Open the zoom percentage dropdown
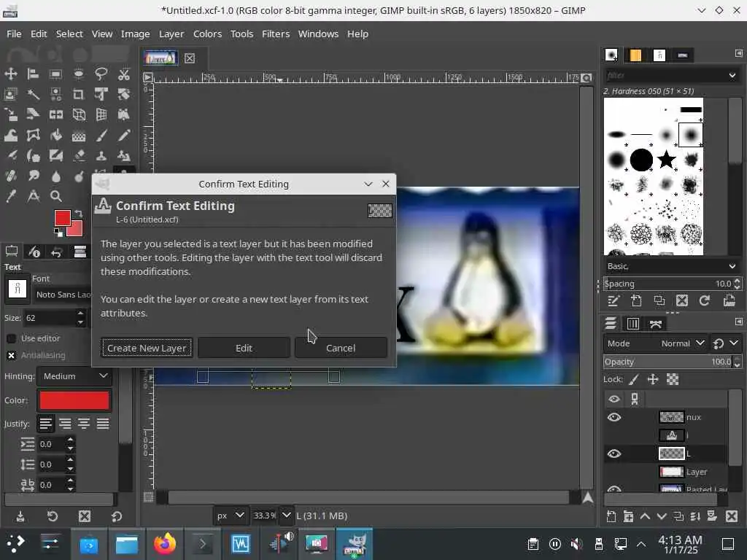The image size is (747, 560). 286,516
